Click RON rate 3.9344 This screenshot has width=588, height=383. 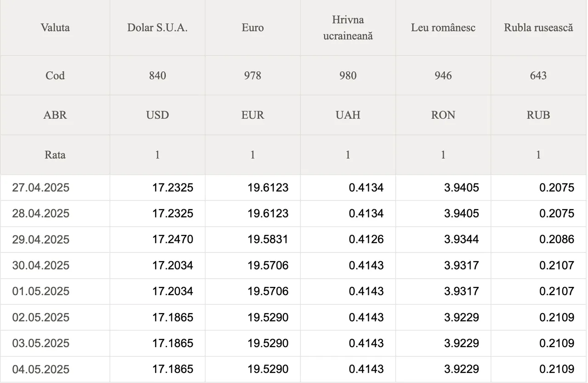(461, 240)
